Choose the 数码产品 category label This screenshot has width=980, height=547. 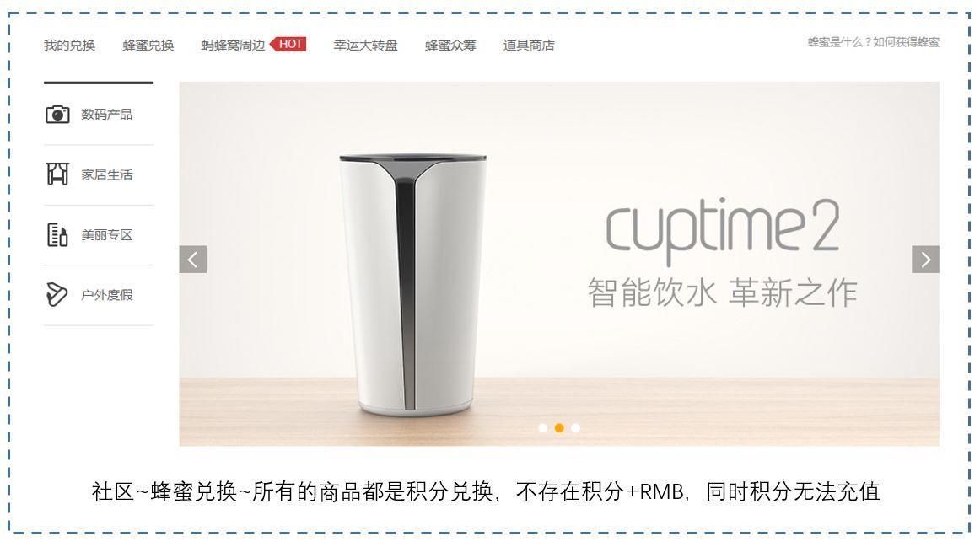pyautogui.click(x=107, y=115)
